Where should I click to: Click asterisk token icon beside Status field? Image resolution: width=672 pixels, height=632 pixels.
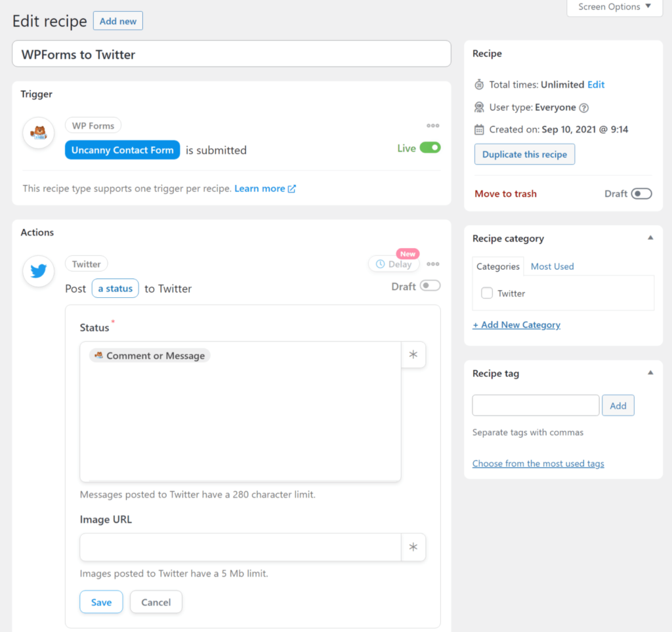pos(413,355)
